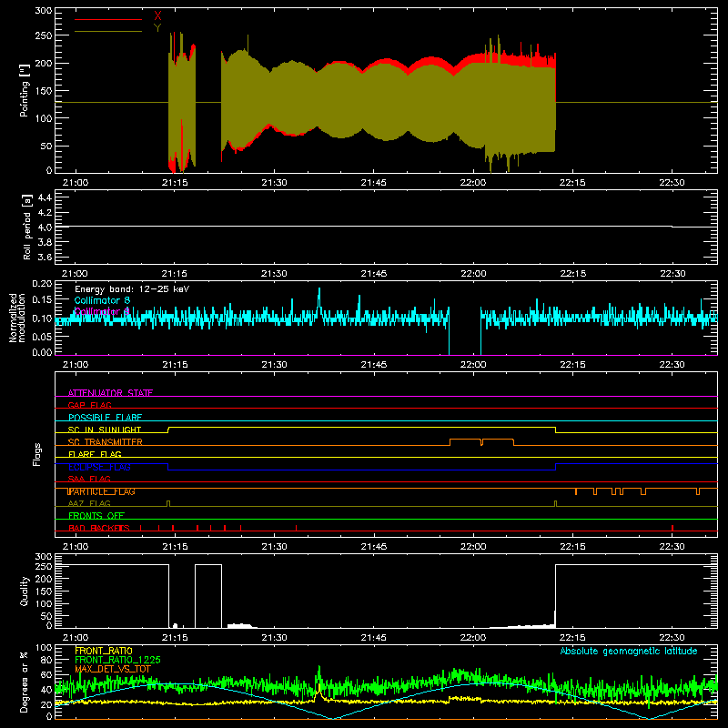Click the orange MAX_DET_VS_TOT legend label

pyautogui.click(x=113, y=669)
